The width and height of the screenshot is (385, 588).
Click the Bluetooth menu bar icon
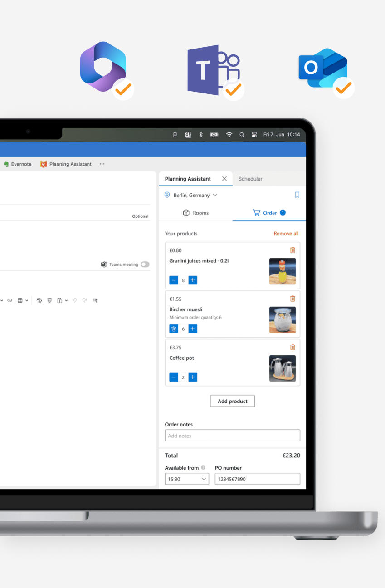click(x=201, y=135)
